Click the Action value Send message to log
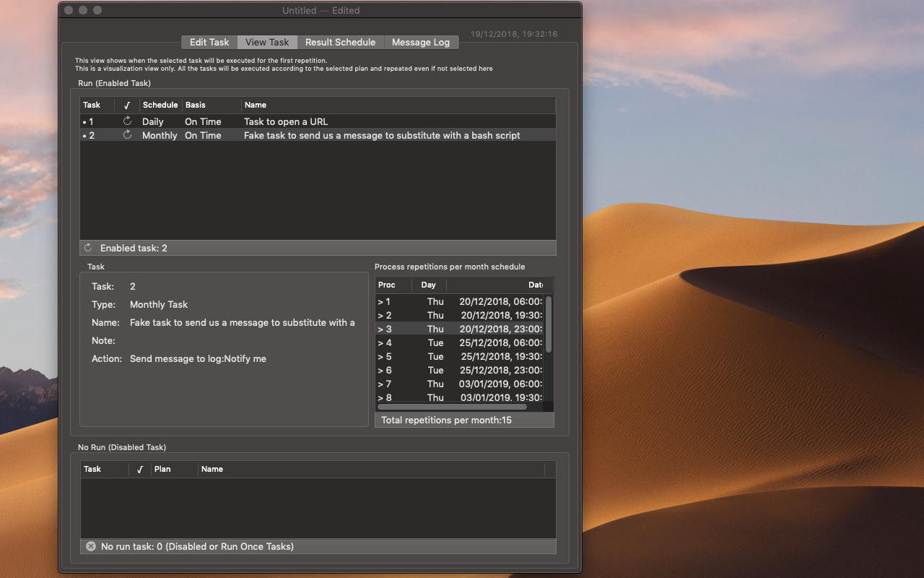Viewport: 924px width, 578px height. [198, 358]
